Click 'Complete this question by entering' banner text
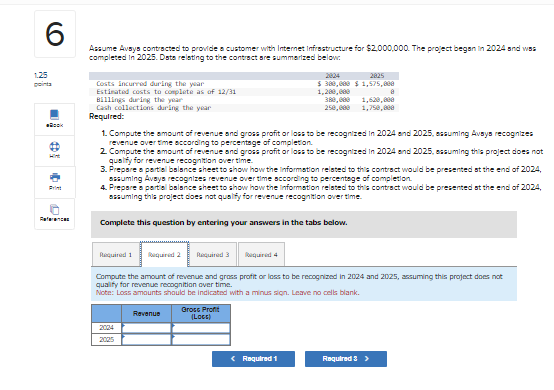Viewport: 554px width, 390px height. coord(224,223)
